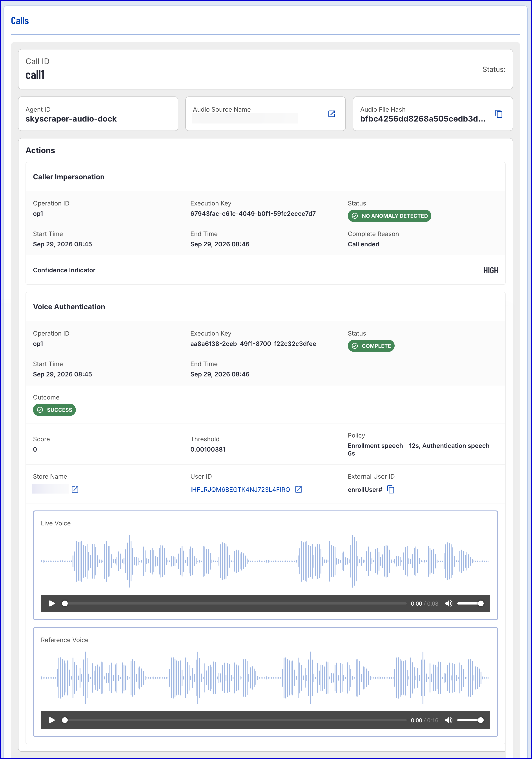Image resolution: width=532 pixels, height=759 pixels.
Task: Go to the Calls page heading
Action: tap(20, 21)
